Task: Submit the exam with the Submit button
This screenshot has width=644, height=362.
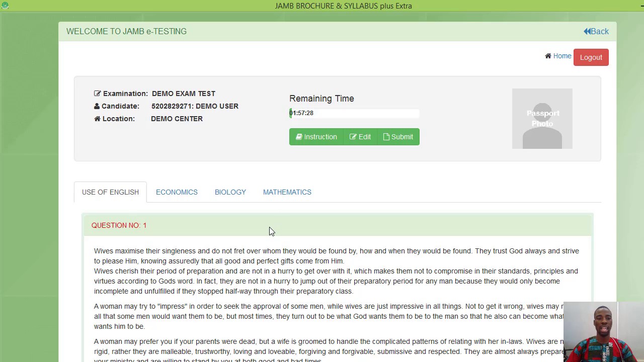Action: pos(398,137)
